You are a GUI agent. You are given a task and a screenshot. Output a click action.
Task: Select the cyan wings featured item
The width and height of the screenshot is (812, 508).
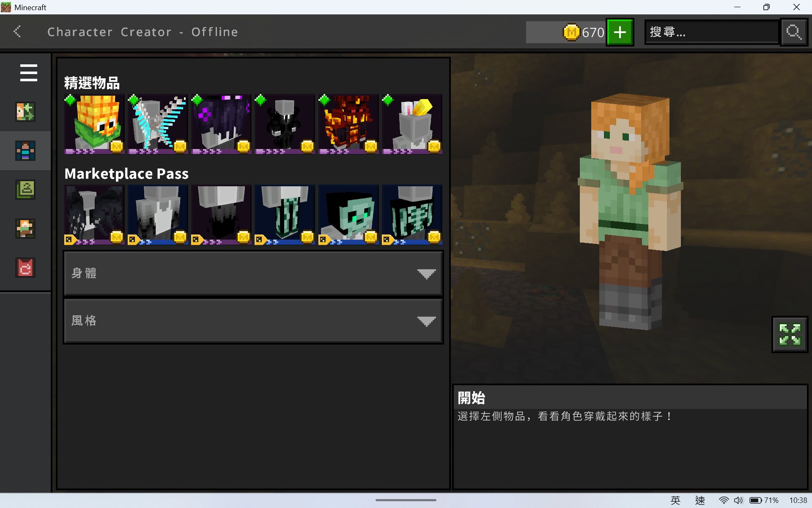pos(158,124)
